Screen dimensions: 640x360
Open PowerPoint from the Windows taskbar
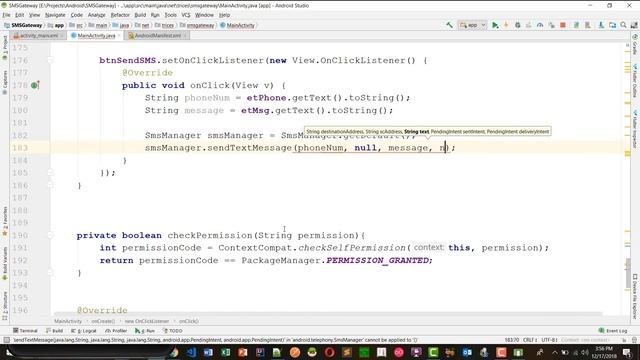(242, 352)
